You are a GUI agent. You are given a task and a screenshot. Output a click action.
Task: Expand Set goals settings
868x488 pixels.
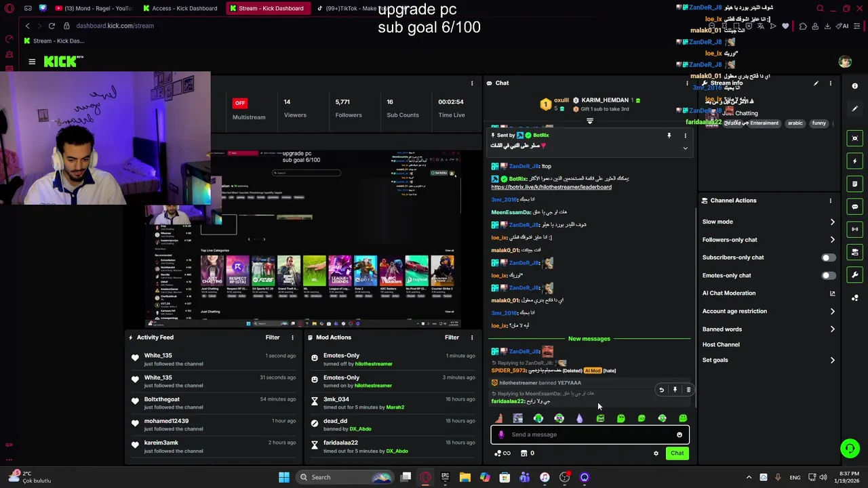coord(833,361)
